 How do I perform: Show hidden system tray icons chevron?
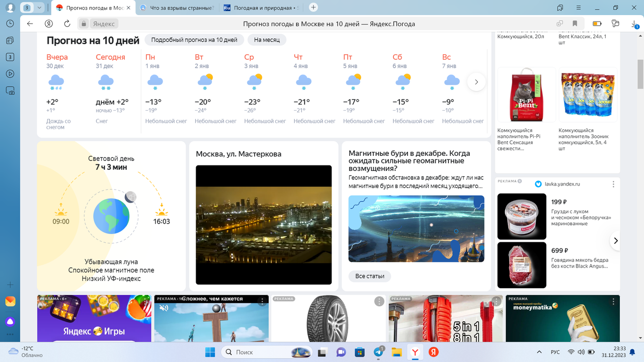[x=539, y=352]
